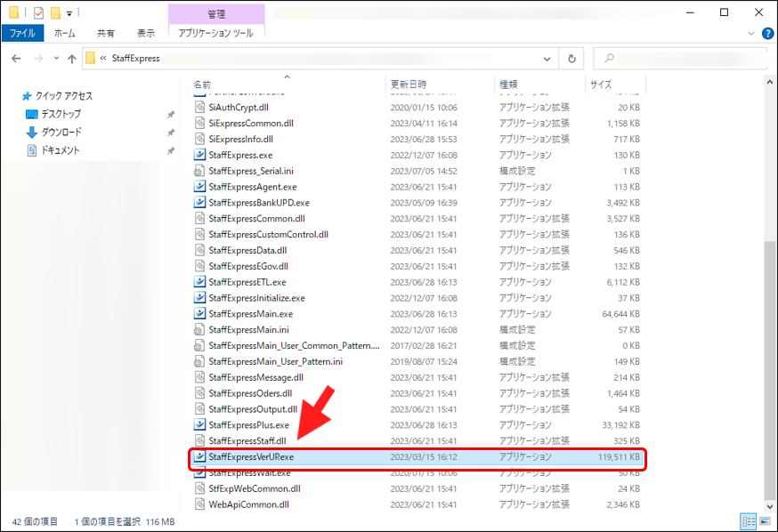Select StaffExpressMessage.dll file name
Viewport: 778px width, 532px height.
pos(255,377)
